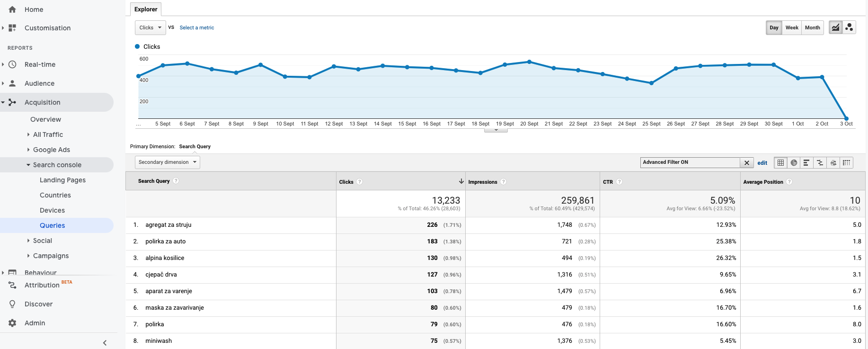Select the performance bar view icon
Viewport: 868px width, 349px height.
point(806,162)
